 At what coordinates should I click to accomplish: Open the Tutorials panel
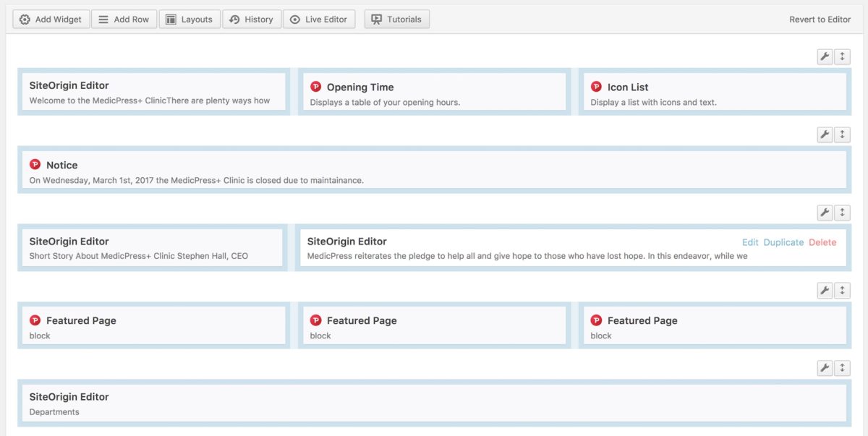point(396,19)
